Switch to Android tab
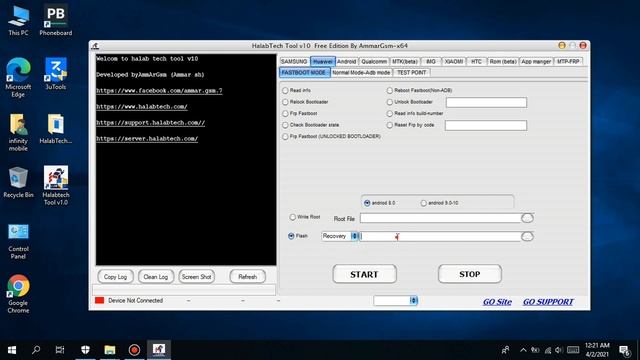The image size is (640, 360). (x=347, y=61)
